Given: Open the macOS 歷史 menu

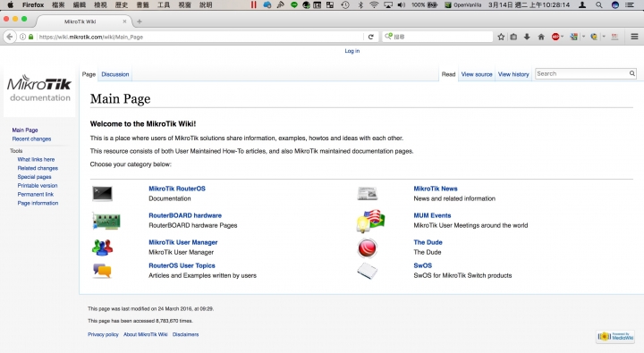Looking at the screenshot, I should click(x=122, y=5).
